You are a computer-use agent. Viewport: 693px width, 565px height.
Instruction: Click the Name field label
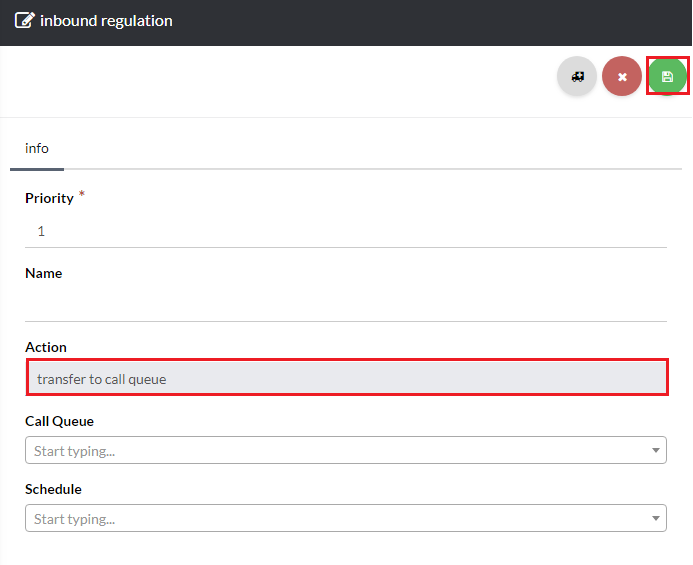(x=43, y=273)
